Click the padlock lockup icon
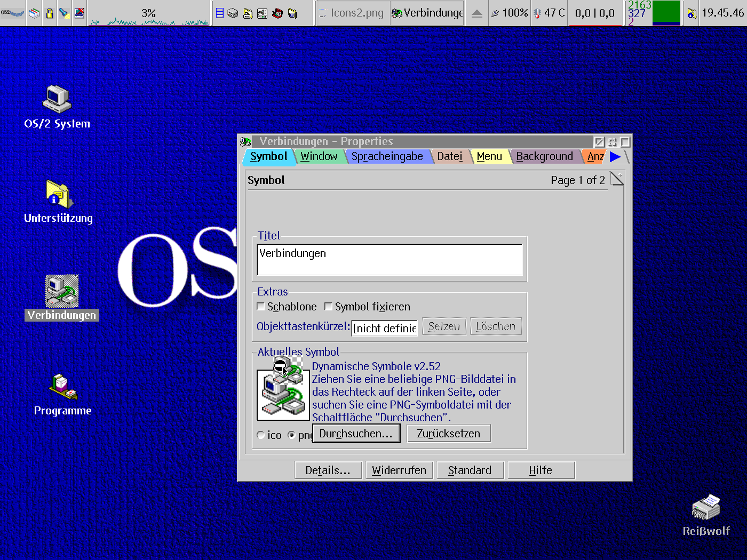The image size is (747, 560). pyautogui.click(x=50, y=13)
